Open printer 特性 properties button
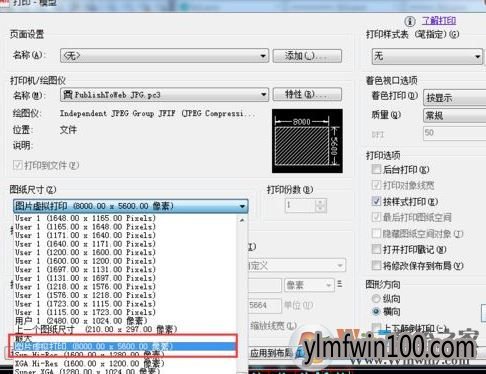 307,95
